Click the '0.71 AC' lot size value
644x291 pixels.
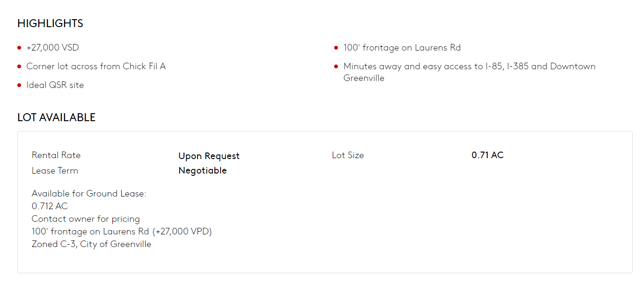487,155
